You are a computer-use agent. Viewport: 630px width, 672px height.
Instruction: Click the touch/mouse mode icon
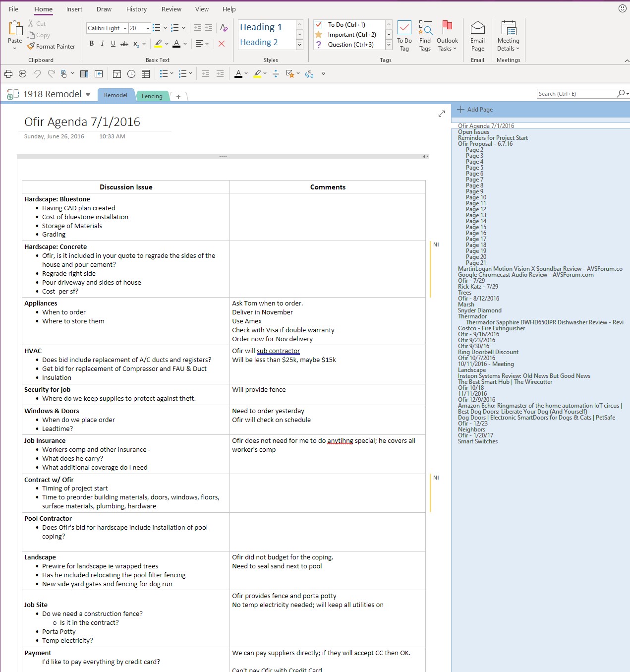[x=64, y=74]
